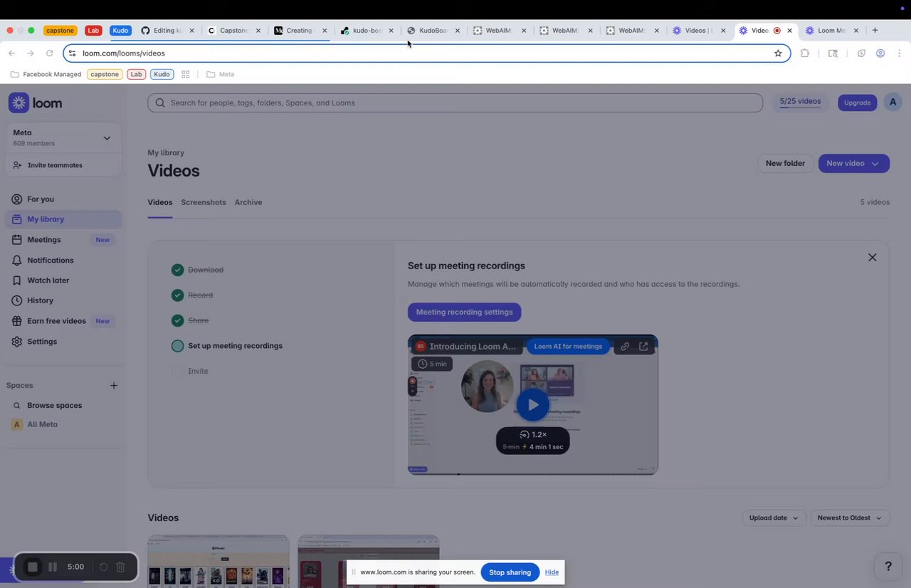
Task: Open History in the sidebar
Action: point(64,300)
